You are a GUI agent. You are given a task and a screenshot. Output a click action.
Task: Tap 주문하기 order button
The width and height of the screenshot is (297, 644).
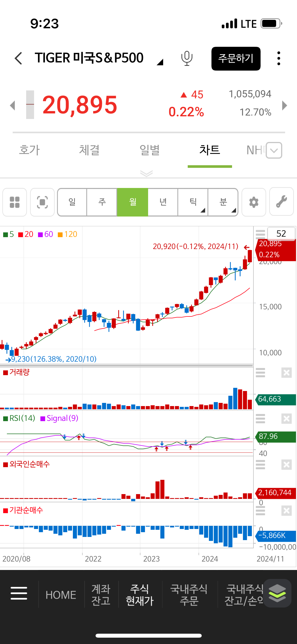pos(236,58)
